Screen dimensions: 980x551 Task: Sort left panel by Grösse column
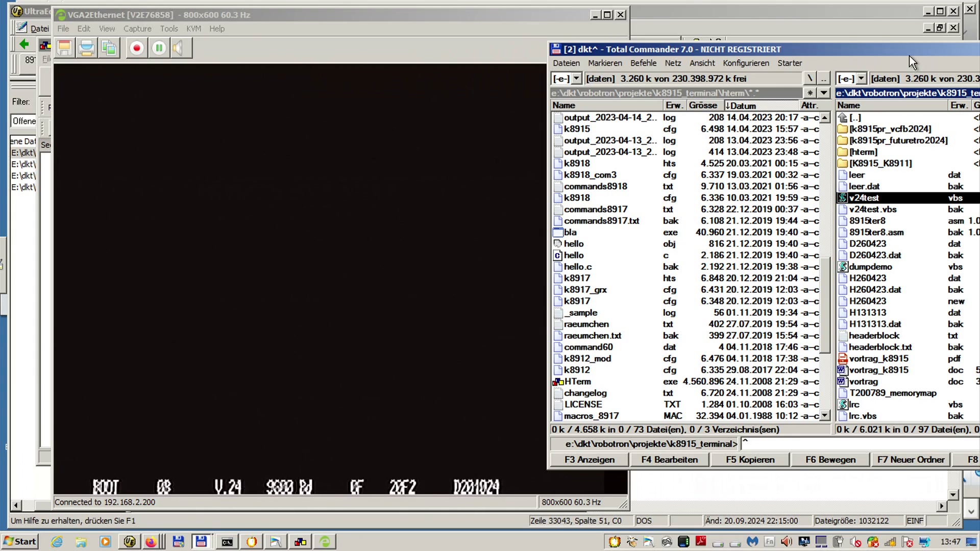pos(705,106)
